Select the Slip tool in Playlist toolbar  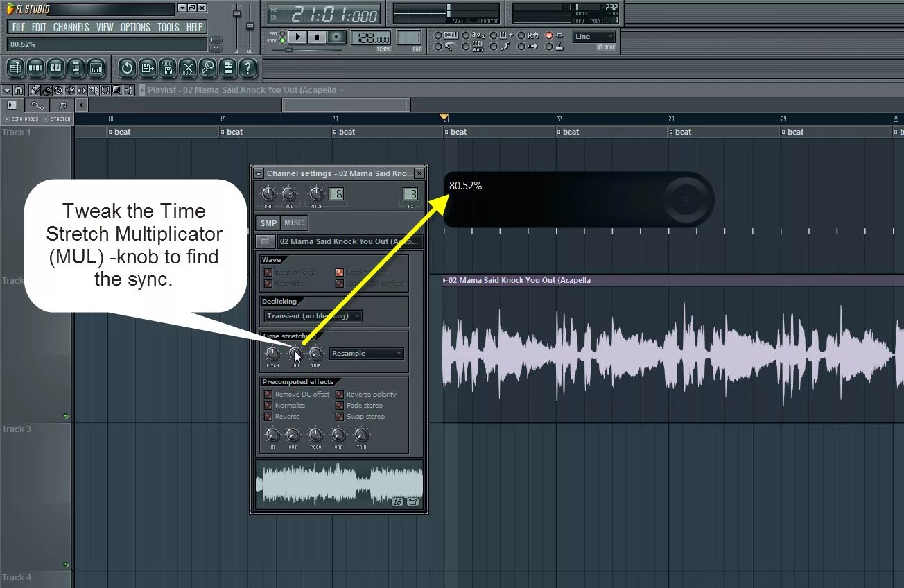tap(82, 90)
